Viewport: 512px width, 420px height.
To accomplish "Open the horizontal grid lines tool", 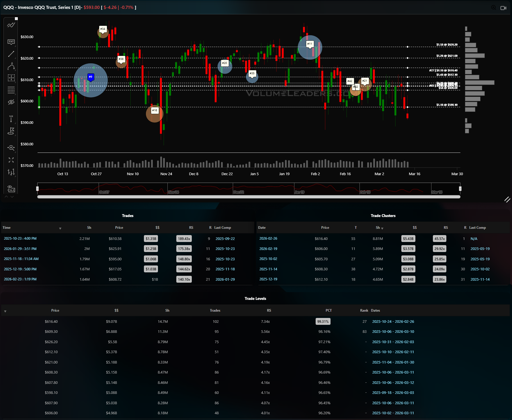I will point(11,90).
